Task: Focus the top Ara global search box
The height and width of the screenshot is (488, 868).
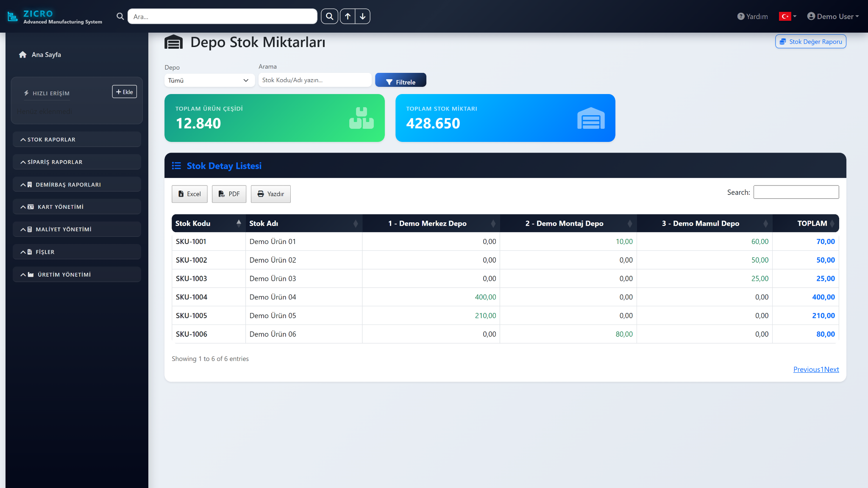Action: click(x=222, y=17)
